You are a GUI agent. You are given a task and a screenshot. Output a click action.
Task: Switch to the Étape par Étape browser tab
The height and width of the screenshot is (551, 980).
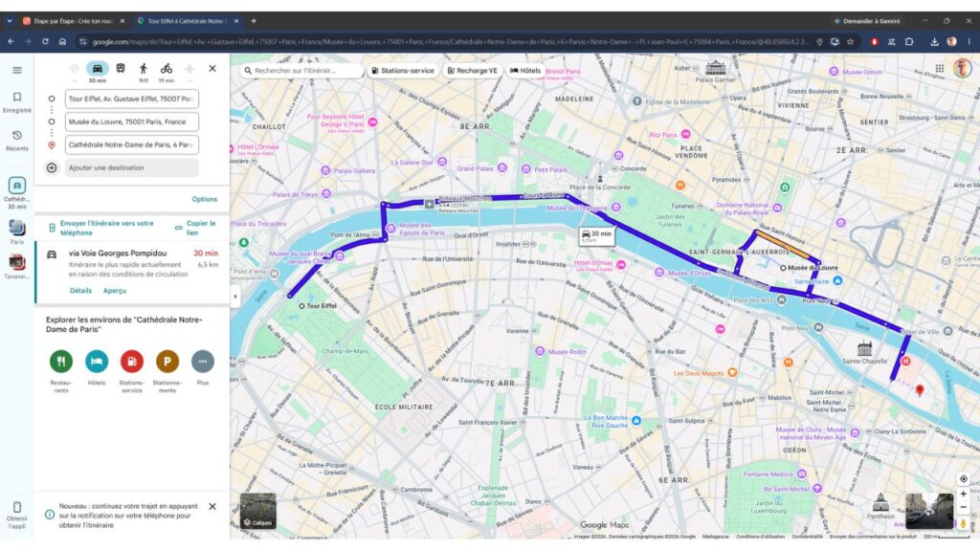73,21
